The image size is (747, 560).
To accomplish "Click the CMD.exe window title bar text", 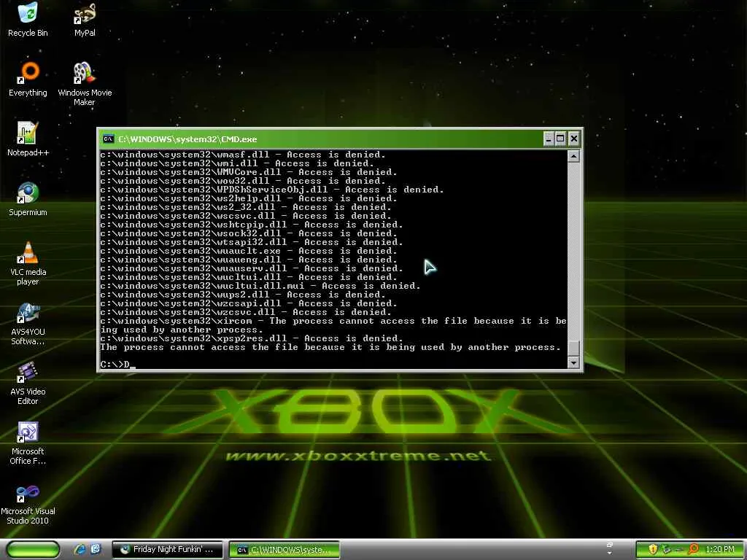I will [187, 139].
